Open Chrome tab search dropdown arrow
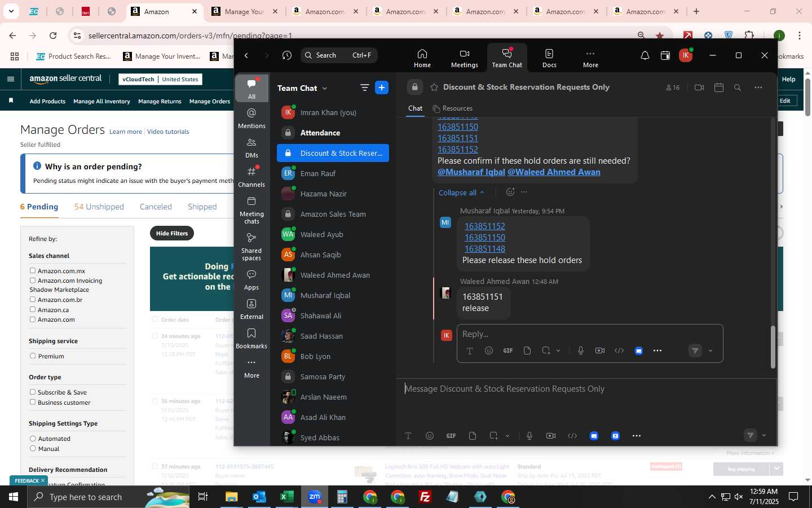Screen dimensions: 812x508 coord(11,11)
